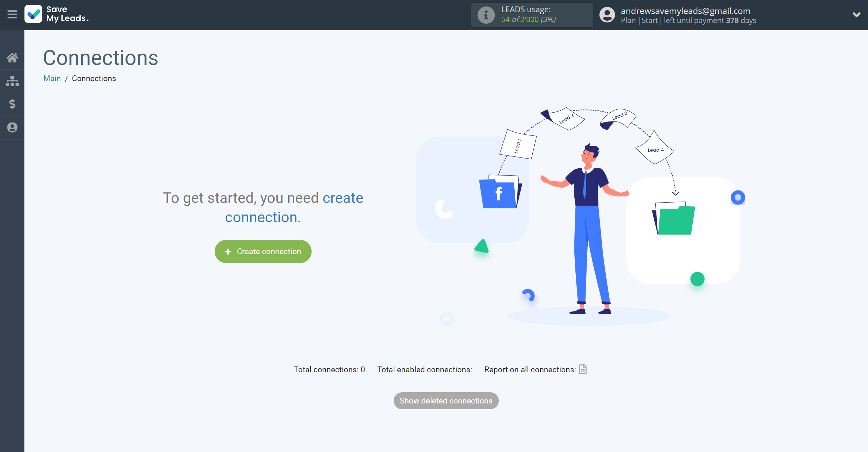Click the Connections breadcrumb item
The image size is (868, 452).
[94, 79]
